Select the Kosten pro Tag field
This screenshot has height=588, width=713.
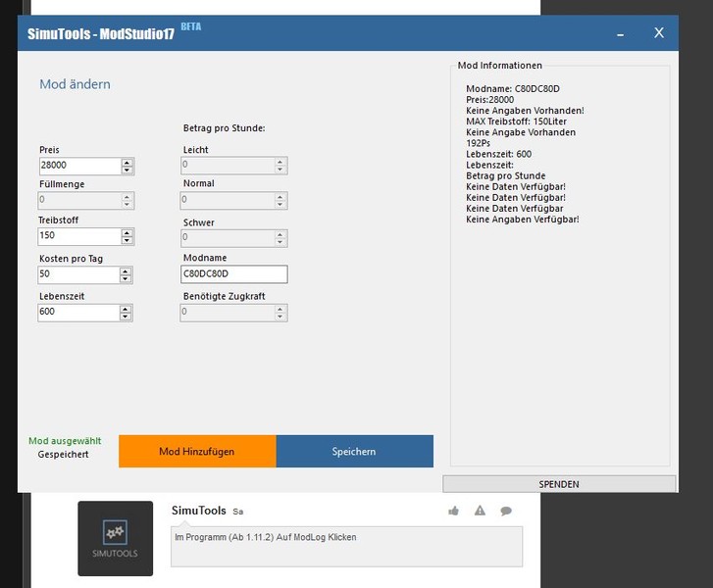(x=78, y=274)
